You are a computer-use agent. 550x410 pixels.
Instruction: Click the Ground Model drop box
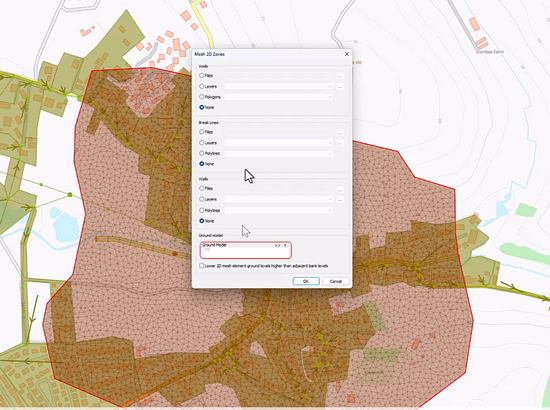246,250
